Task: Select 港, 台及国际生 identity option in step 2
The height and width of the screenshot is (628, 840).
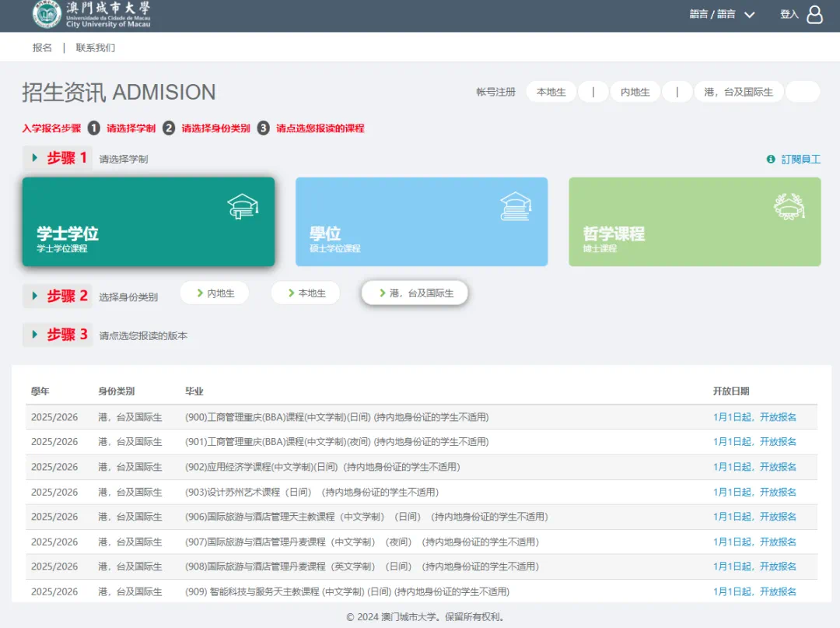Action: (x=415, y=293)
